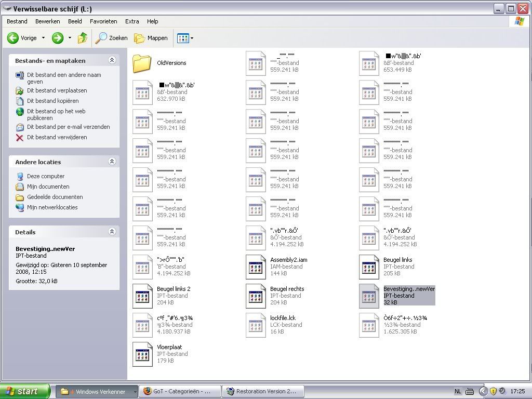Select the Beugel rechts file icon

click(256, 296)
